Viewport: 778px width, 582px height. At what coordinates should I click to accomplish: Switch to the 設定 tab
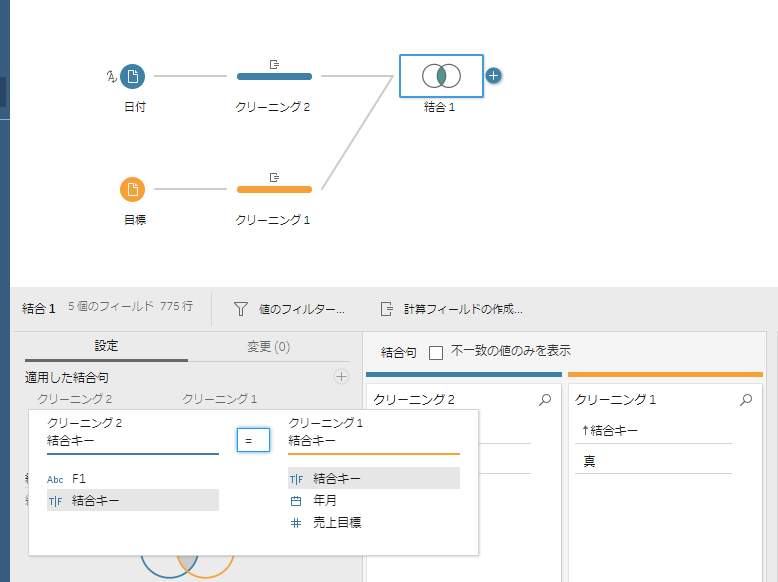point(106,346)
